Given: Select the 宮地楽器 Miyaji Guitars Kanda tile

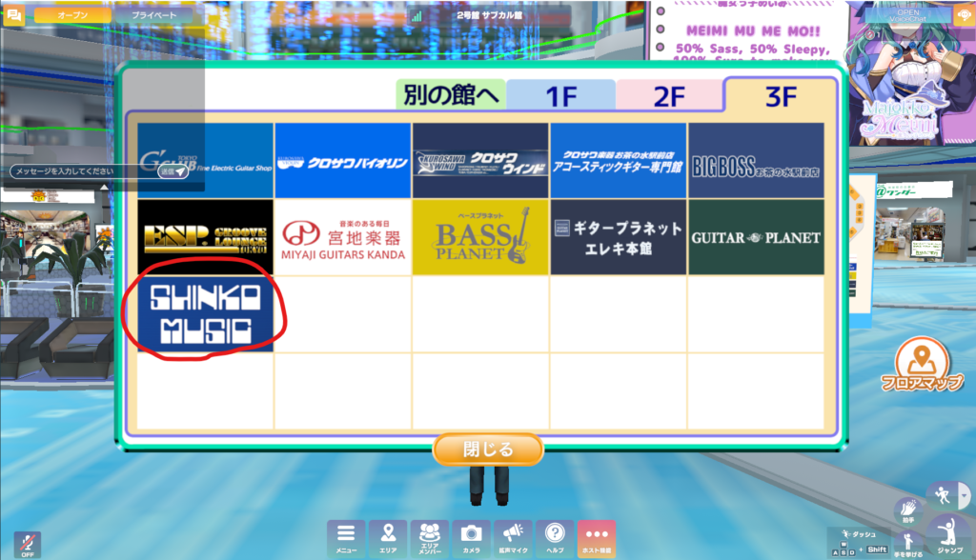Looking at the screenshot, I should coord(343,237).
